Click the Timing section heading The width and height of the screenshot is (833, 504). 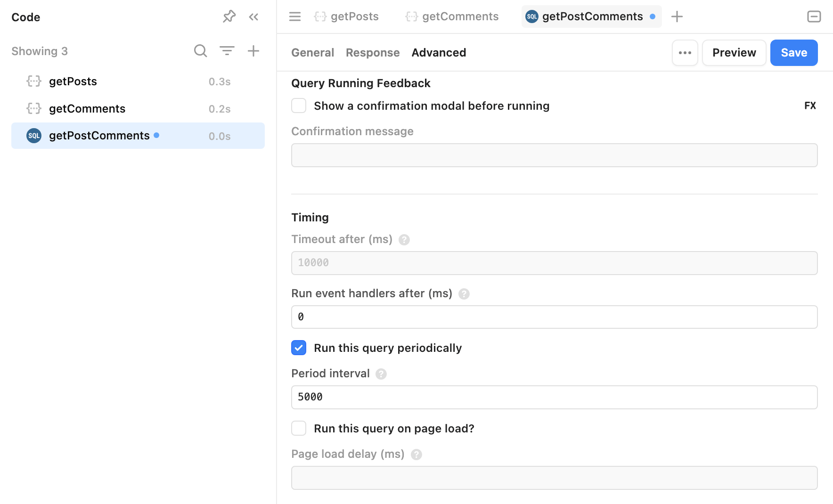point(310,218)
